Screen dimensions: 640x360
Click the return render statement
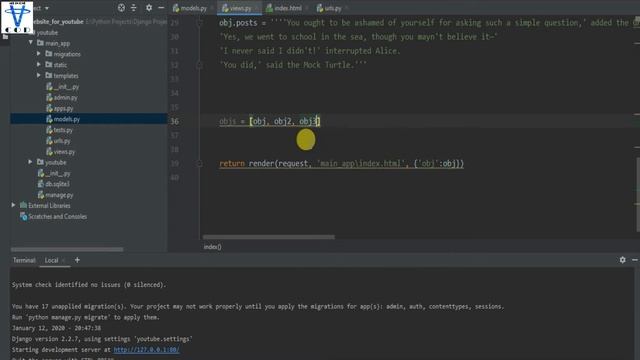[341, 164]
